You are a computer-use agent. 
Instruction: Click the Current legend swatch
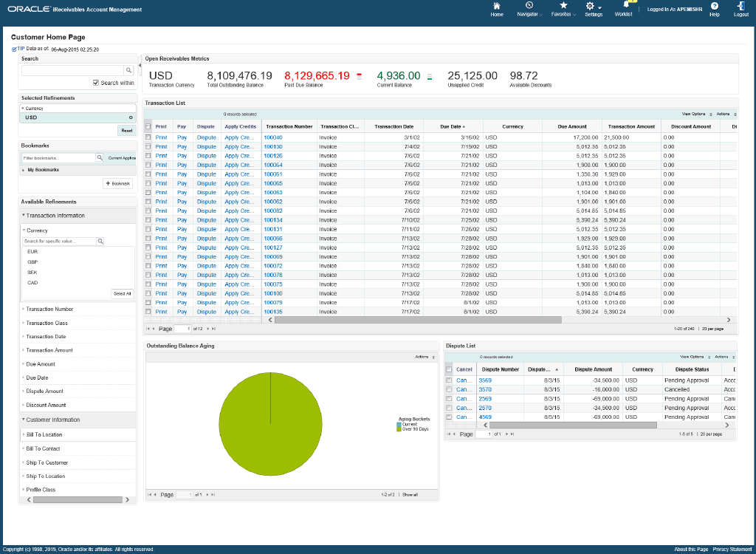pos(399,425)
